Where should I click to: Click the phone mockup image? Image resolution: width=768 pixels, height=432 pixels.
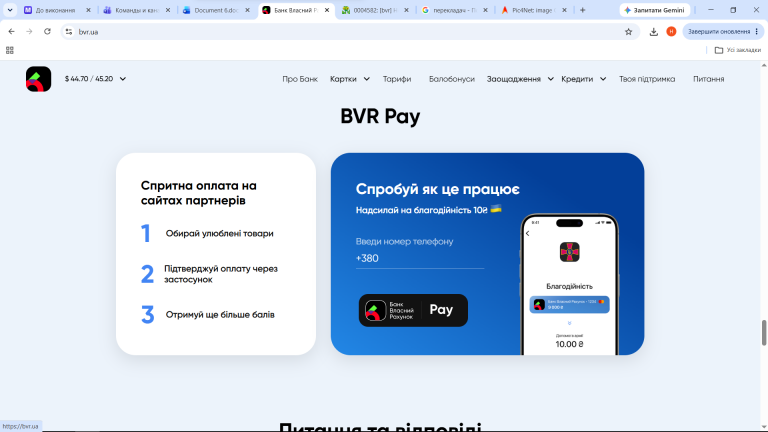pos(569,285)
